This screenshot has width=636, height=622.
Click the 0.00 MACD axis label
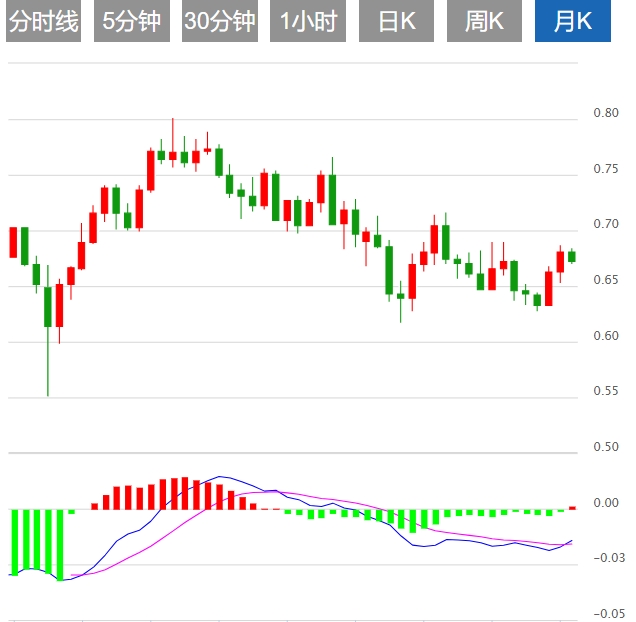click(x=605, y=503)
